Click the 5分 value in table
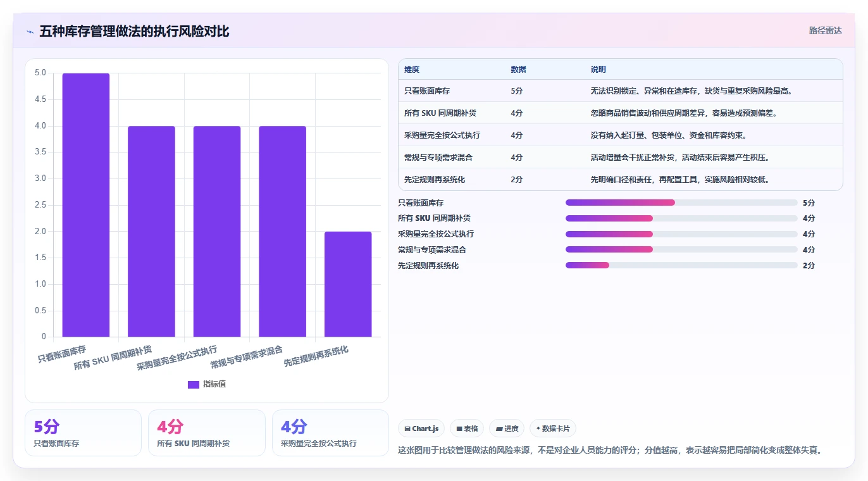The width and height of the screenshot is (868, 481). [517, 91]
